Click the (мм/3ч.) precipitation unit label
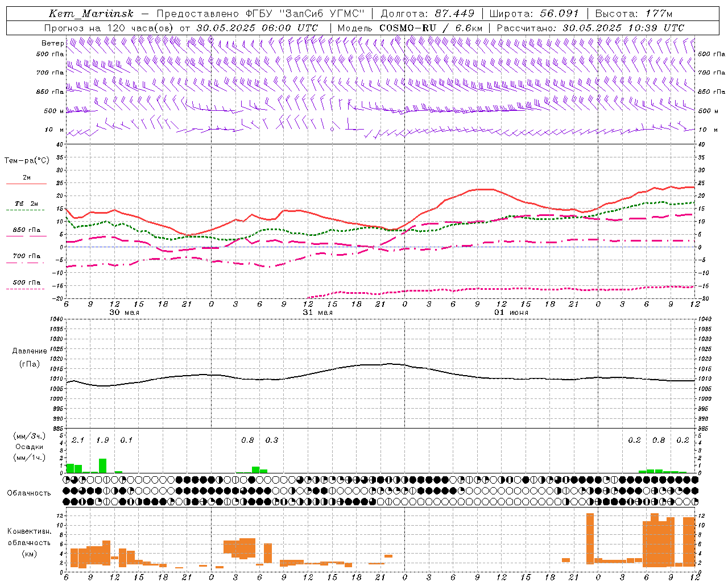 30,436
